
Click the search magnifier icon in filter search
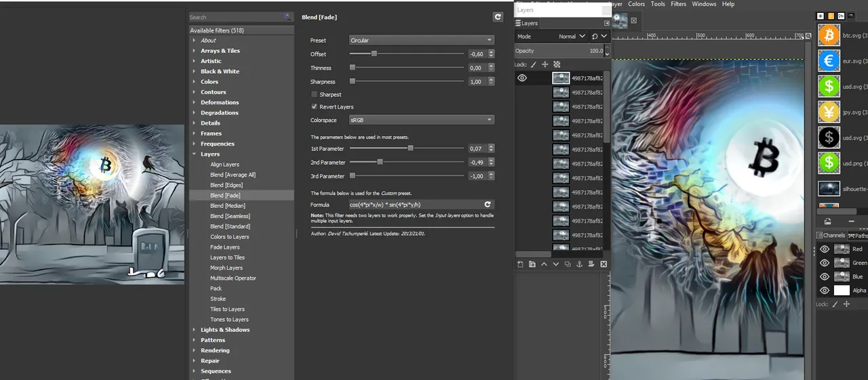click(x=288, y=17)
